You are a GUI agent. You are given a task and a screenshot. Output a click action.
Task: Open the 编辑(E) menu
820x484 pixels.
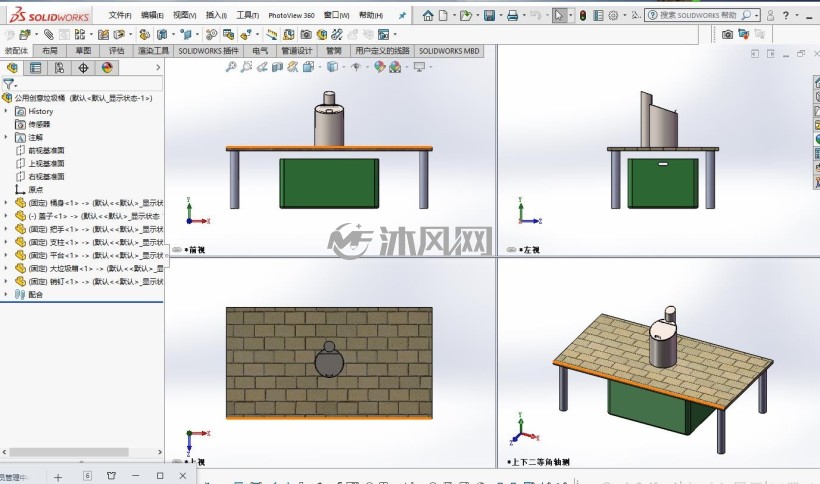coord(152,15)
